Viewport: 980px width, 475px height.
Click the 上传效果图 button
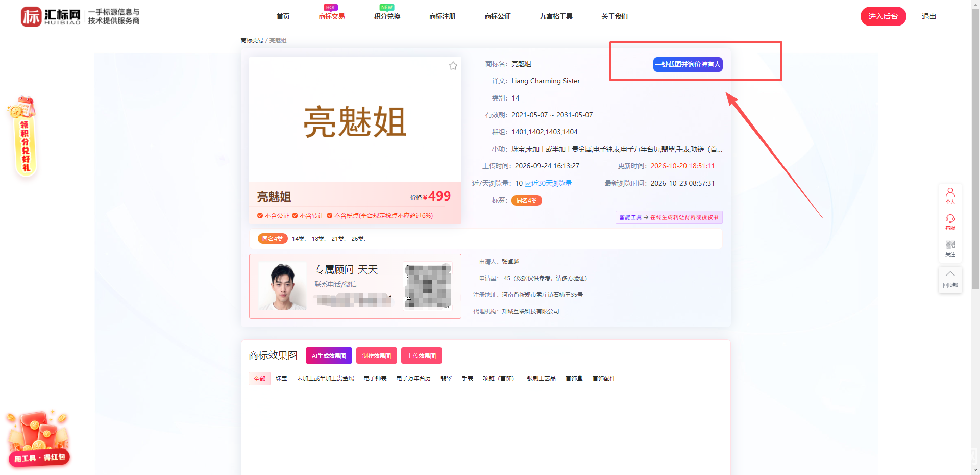tap(422, 356)
